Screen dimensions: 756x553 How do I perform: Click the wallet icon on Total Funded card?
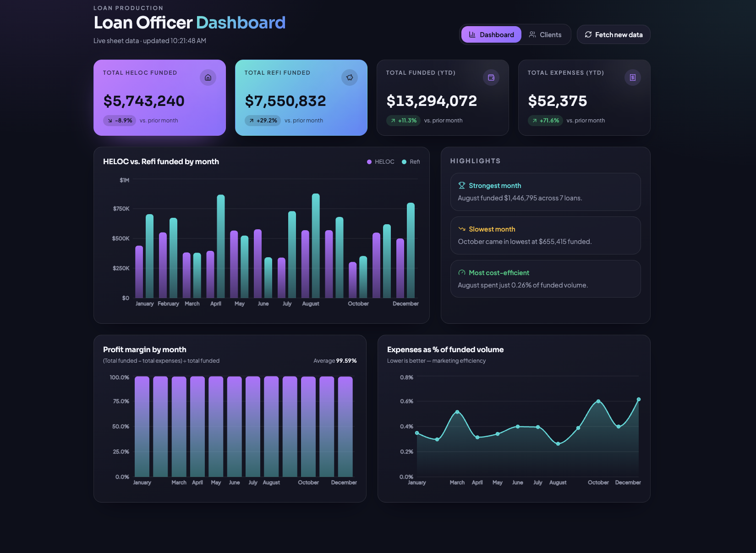(x=491, y=77)
